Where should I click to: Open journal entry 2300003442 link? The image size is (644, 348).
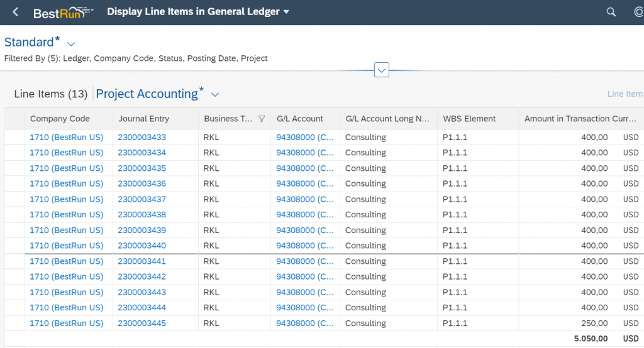click(x=142, y=277)
